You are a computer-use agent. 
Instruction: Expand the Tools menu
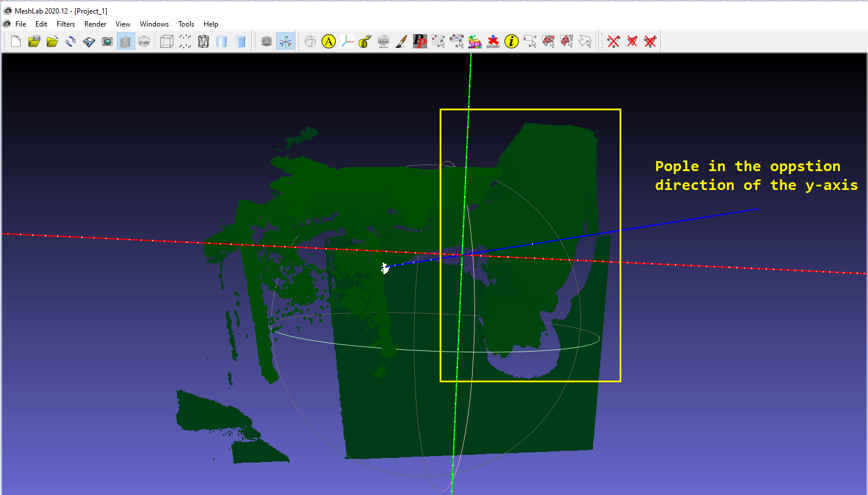[186, 24]
